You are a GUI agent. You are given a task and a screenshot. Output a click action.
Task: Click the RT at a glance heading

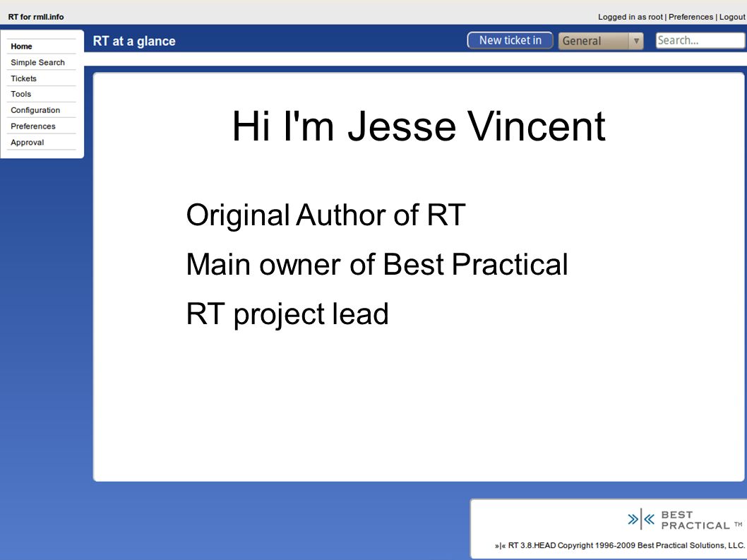(x=134, y=41)
